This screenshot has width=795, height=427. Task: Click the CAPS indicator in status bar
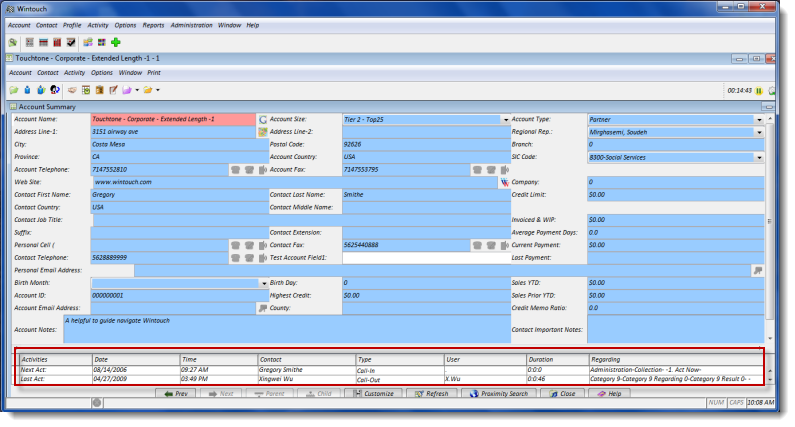736,403
